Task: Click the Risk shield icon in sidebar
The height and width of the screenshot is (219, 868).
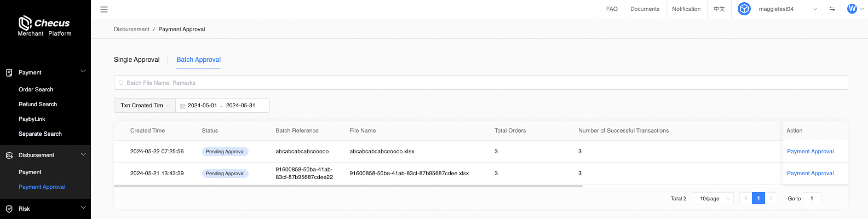Action: pyautogui.click(x=9, y=209)
